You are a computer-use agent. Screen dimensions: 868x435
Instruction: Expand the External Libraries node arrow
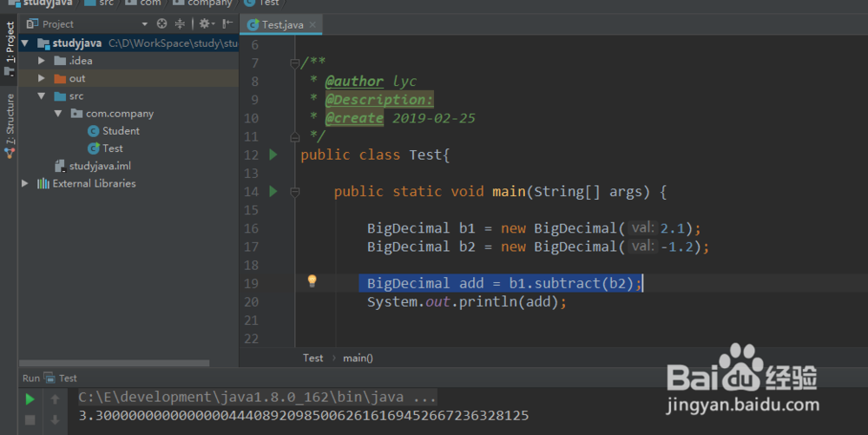(25, 183)
